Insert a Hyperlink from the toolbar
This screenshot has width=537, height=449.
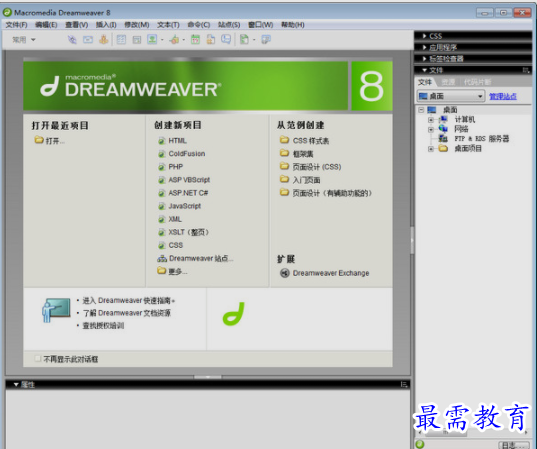point(72,40)
